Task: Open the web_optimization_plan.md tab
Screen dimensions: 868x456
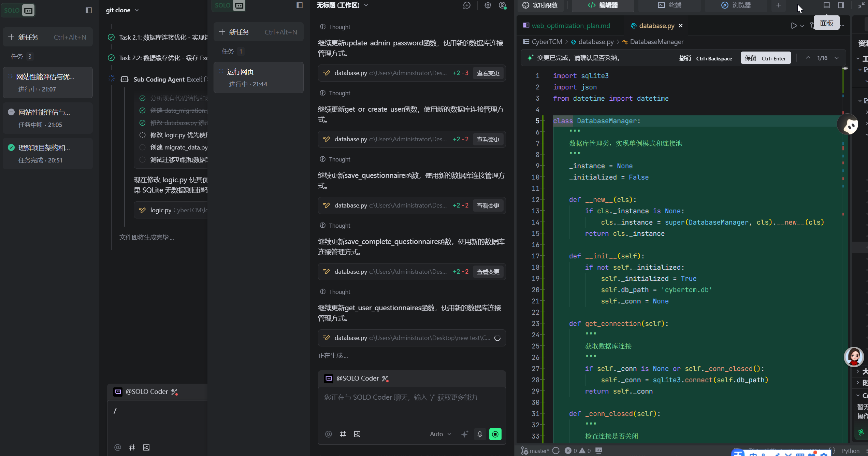Action: 571,26
